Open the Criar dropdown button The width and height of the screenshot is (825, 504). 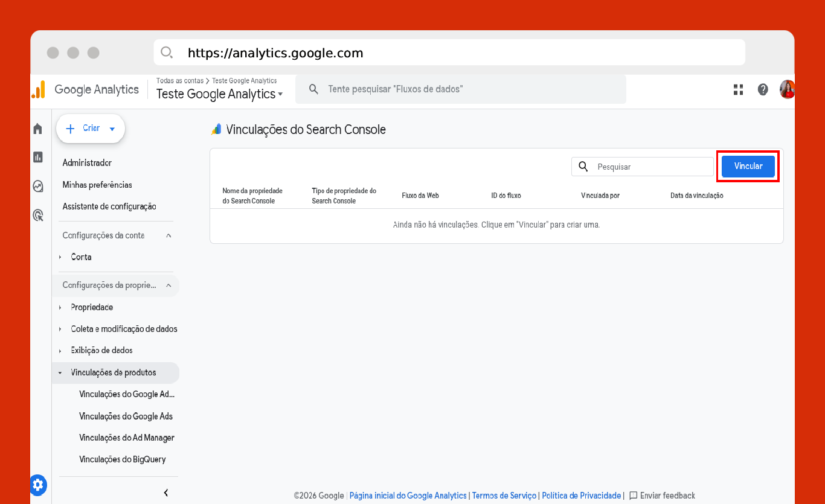(x=91, y=129)
